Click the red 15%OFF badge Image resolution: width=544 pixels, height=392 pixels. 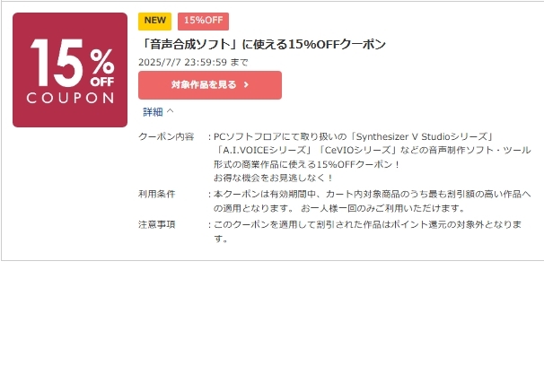[203, 22]
